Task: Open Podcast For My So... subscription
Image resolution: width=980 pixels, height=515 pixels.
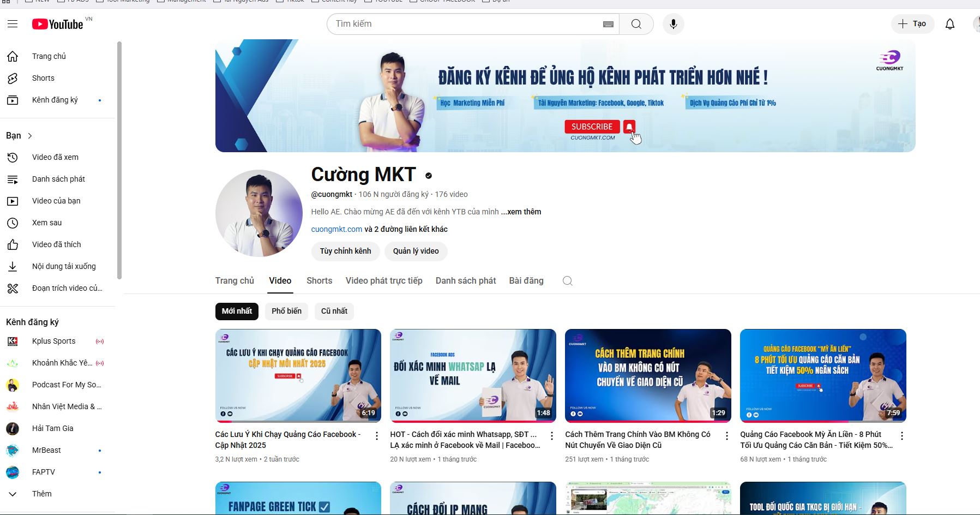Action: click(x=57, y=385)
